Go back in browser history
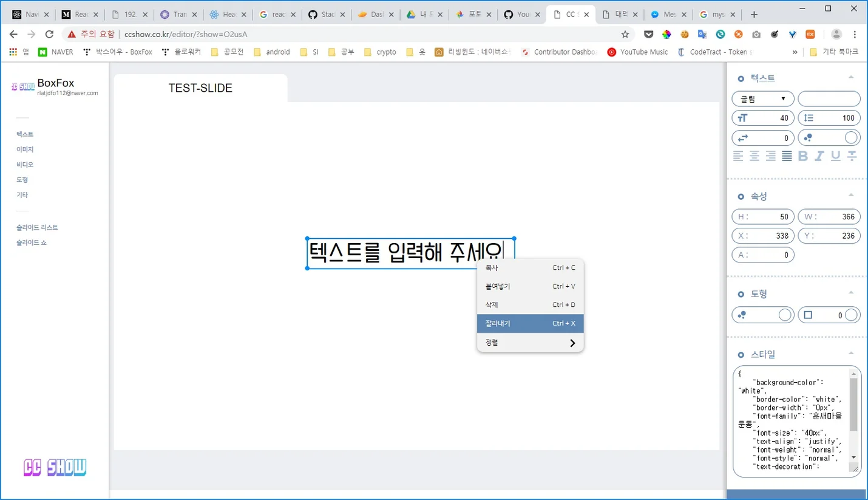 pos(13,35)
